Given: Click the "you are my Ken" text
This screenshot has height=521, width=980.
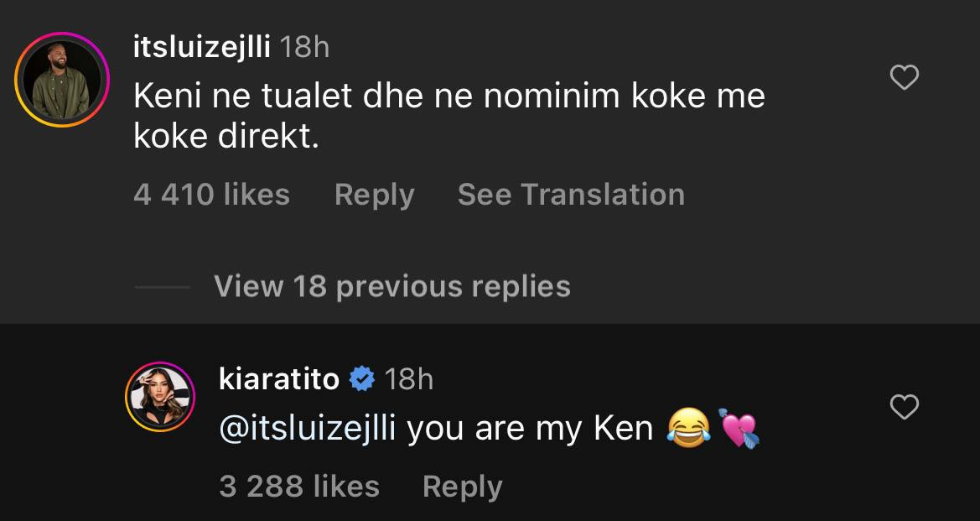Looking at the screenshot, I should (530, 429).
